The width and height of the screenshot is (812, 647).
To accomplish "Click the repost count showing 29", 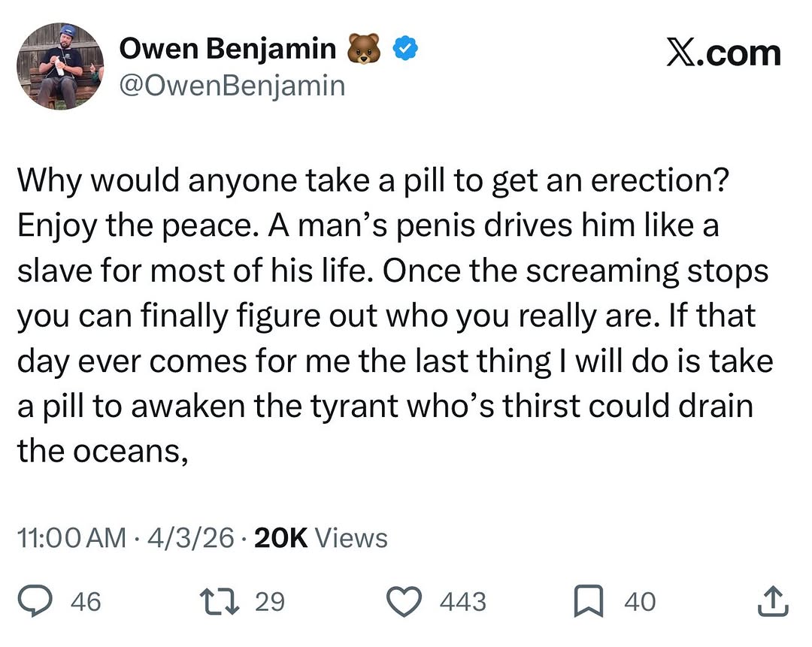I will [x=270, y=602].
